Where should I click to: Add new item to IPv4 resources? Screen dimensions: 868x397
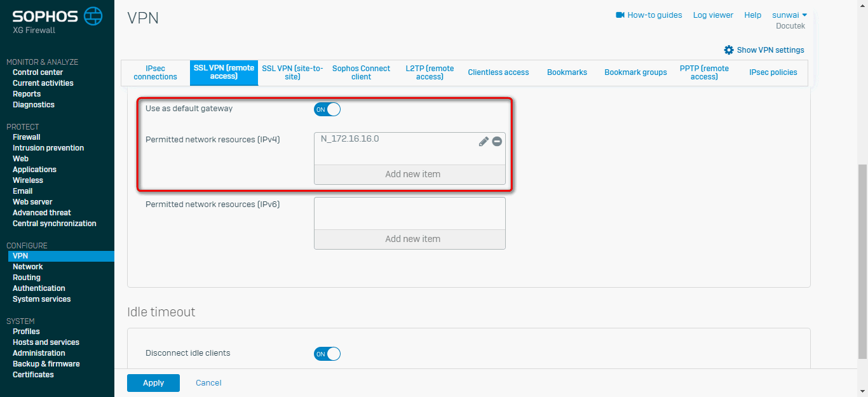[410, 175]
